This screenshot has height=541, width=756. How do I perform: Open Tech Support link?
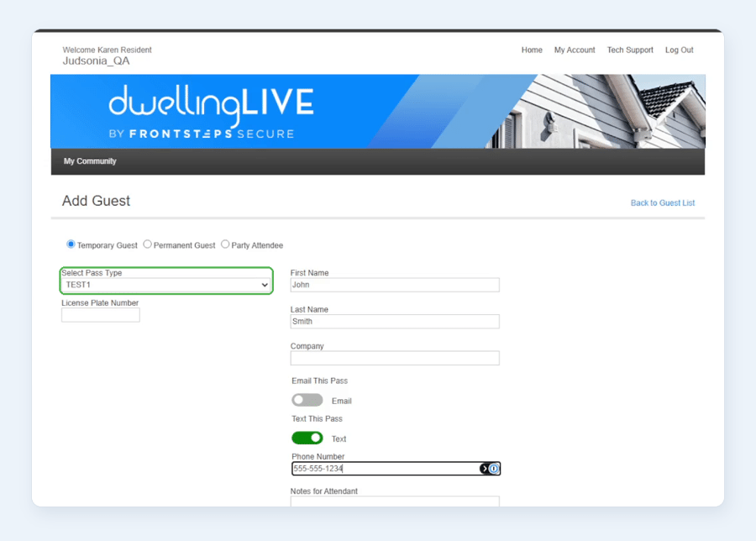[x=630, y=50]
